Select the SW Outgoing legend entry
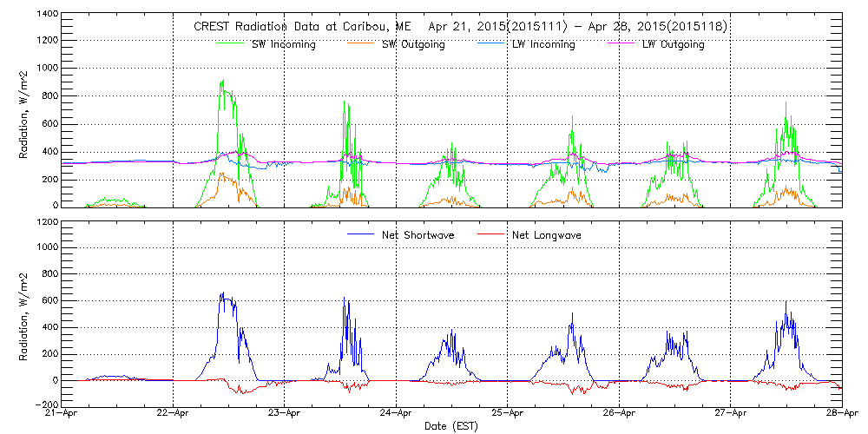Image resolution: width=868 pixels, height=434 pixels. (414, 44)
